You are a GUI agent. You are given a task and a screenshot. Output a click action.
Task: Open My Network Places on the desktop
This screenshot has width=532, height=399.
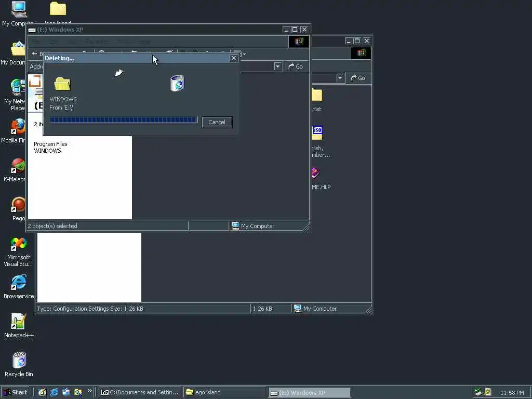click(x=18, y=86)
